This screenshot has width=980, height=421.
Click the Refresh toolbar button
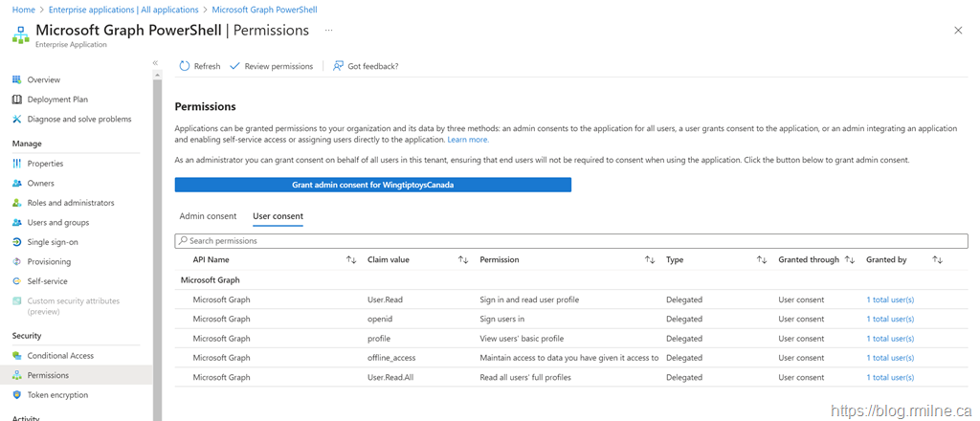tap(199, 66)
